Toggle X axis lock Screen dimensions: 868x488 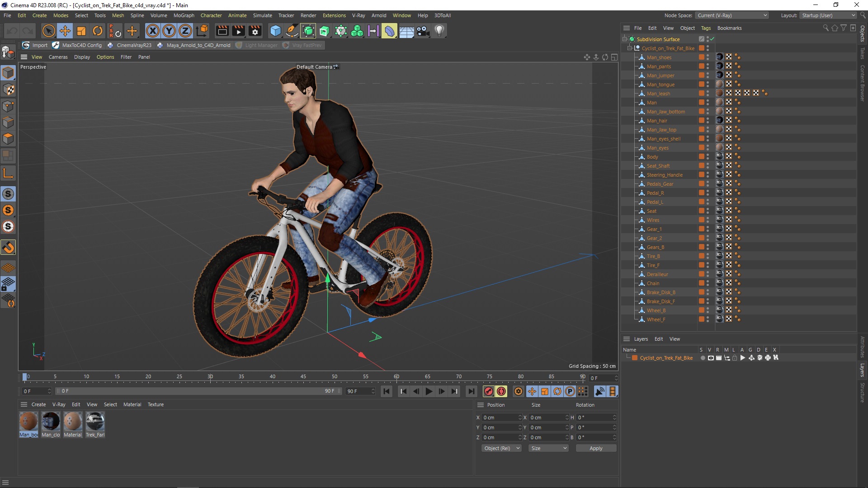[x=153, y=31]
